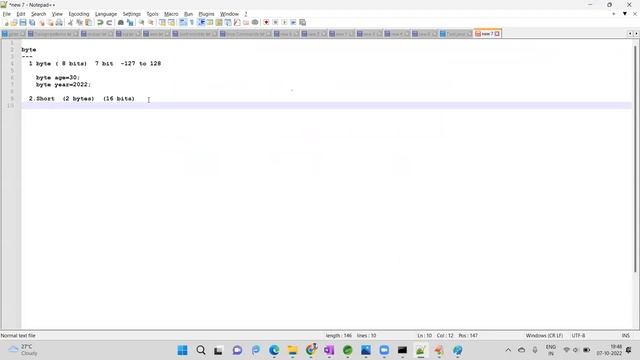The width and height of the screenshot is (640, 360).
Task: Open the Windows Start button
Action: 182,350
